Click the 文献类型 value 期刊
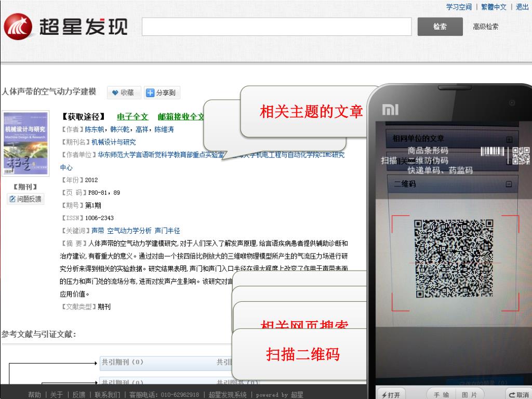 [104, 307]
